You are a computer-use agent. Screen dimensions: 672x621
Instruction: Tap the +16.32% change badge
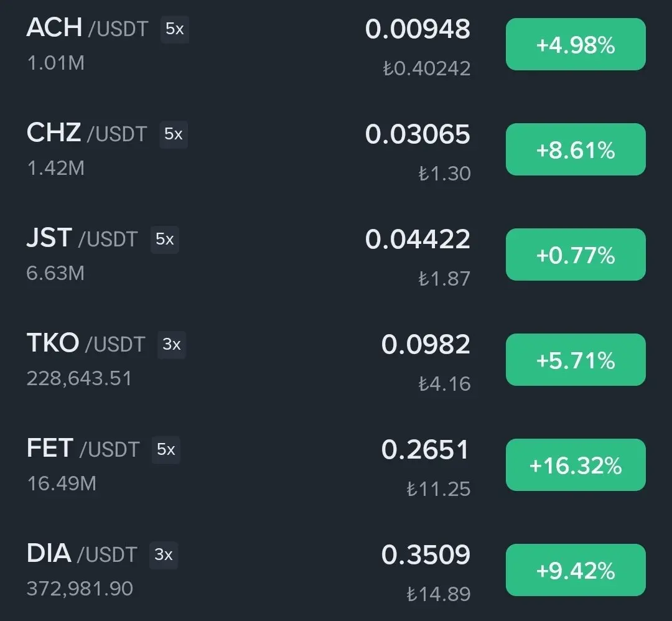click(576, 465)
